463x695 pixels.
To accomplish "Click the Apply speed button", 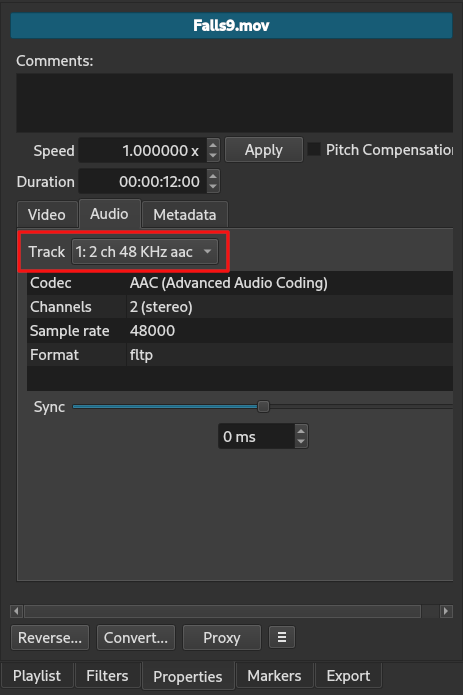I will (264, 150).
